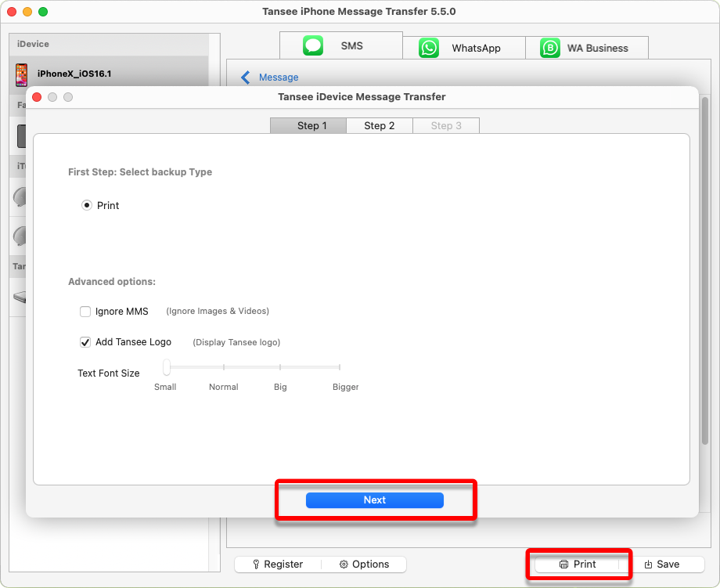Select the iPhoneX_iOS16.1 device icon
720x588 pixels.
pos(21,75)
